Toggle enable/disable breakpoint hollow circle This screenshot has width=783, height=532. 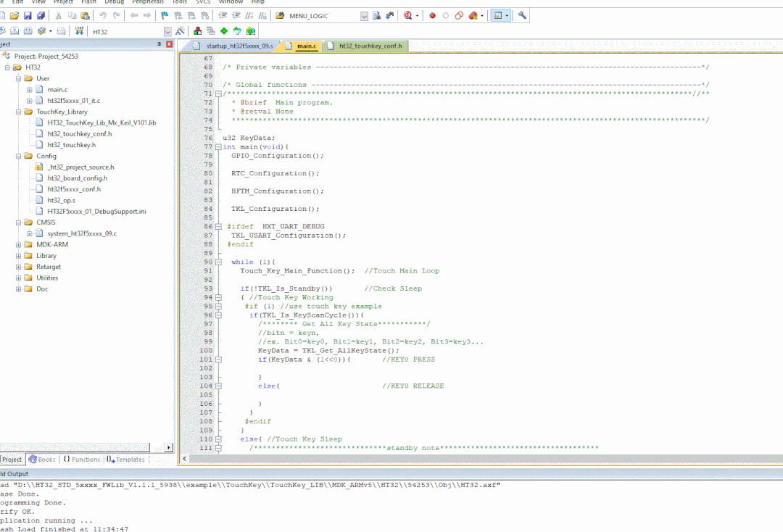(445, 16)
